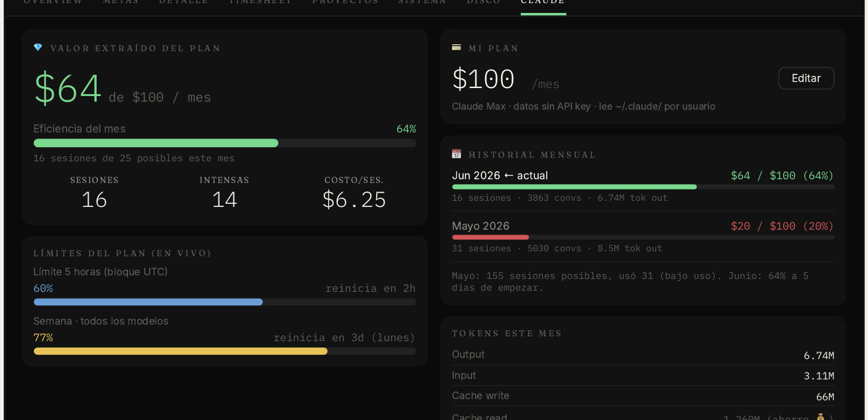Select the large $64 value
Image resolution: width=868 pixels, height=420 pixels.
[x=67, y=88]
